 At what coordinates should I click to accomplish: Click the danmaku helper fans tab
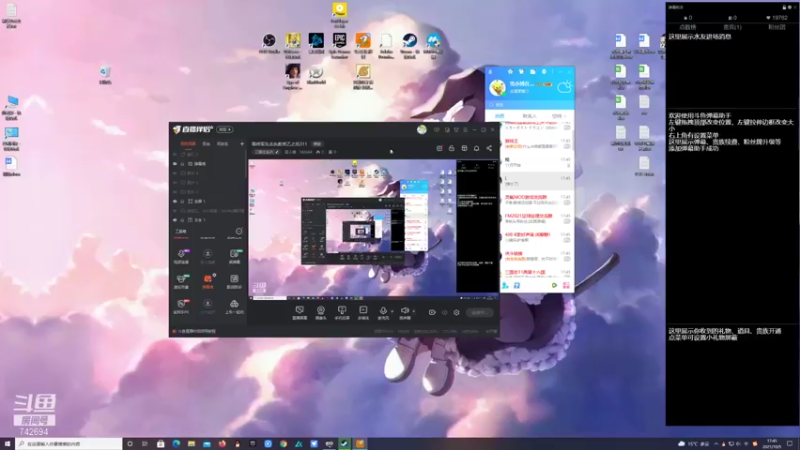(777, 27)
